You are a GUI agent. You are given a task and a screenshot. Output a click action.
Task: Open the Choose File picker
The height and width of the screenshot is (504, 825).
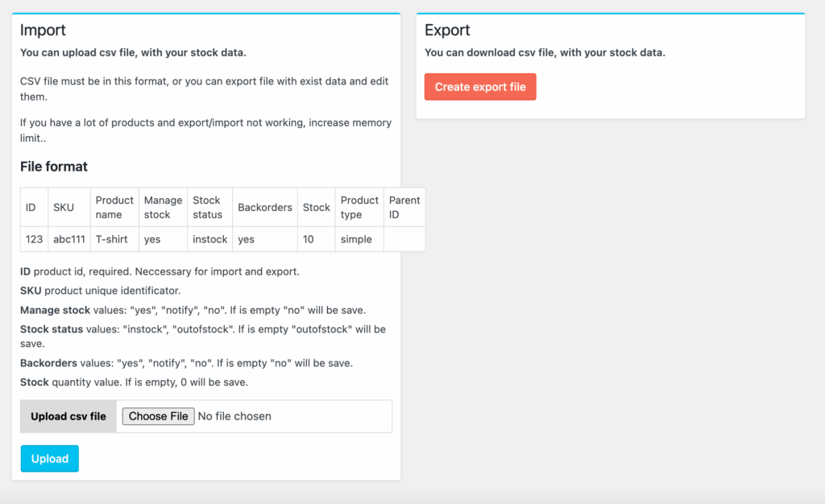click(x=158, y=416)
